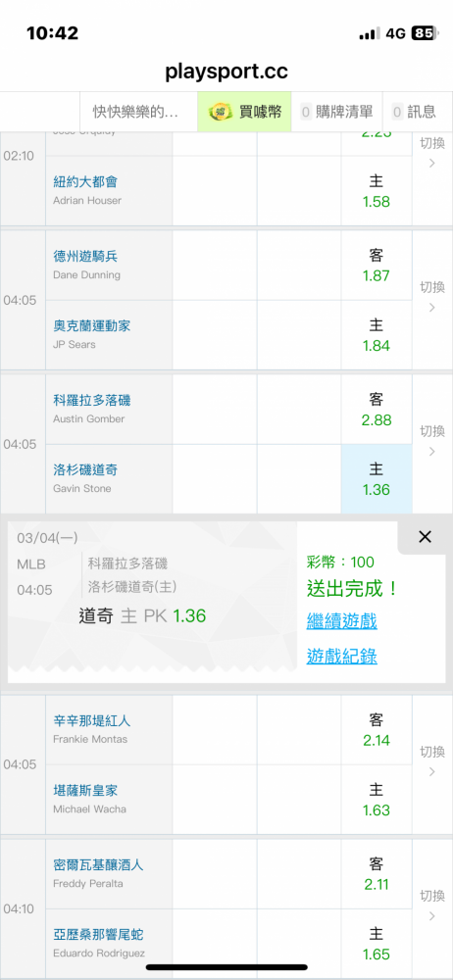Expand 切換 arrow for Reds vs Royals
Image resolution: width=453 pixels, height=980 pixels.
click(x=432, y=761)
